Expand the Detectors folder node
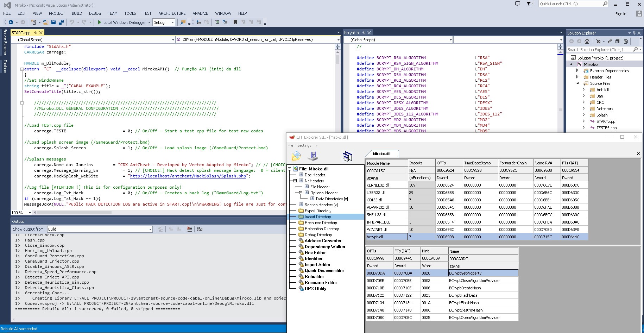 click(x=584, y=109)
